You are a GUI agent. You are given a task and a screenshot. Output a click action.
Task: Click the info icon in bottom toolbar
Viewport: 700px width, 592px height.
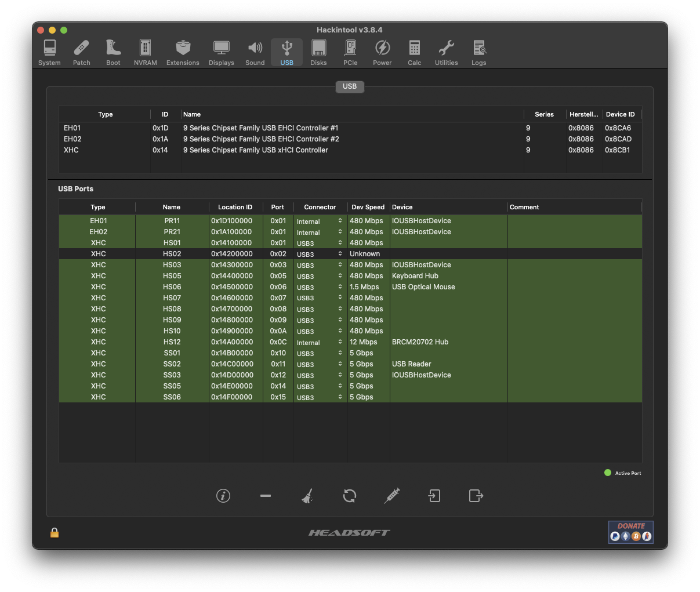coord(223,496)
